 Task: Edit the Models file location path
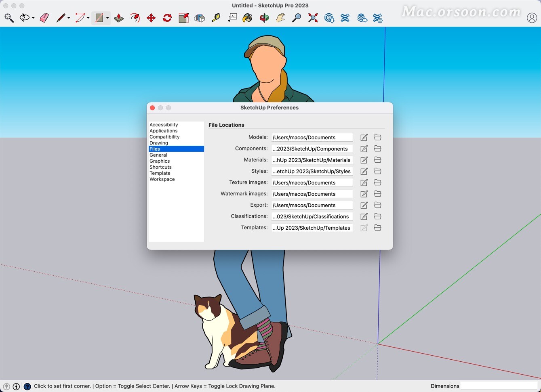[x=364, y=137]
